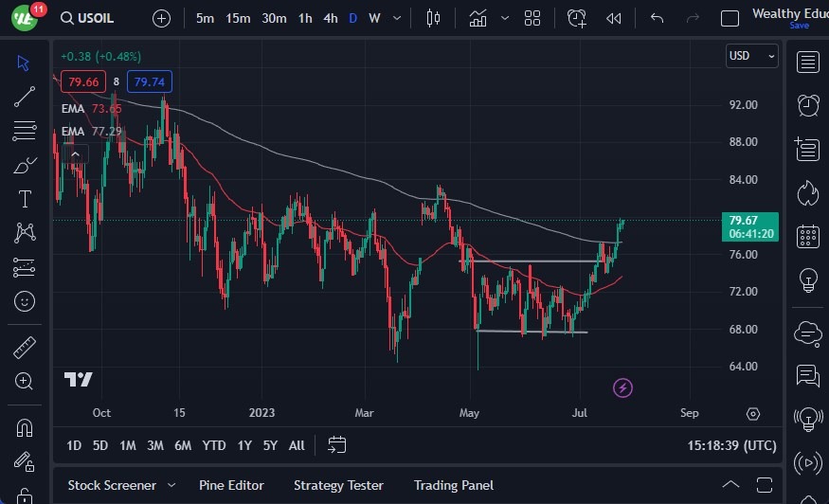Toggle the magnet snap mode

tap(25, 427)
